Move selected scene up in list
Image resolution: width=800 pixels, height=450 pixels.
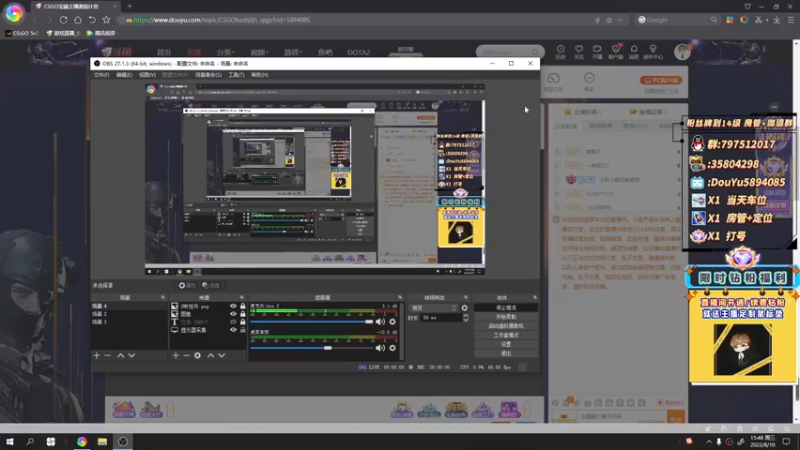(120, 355)
